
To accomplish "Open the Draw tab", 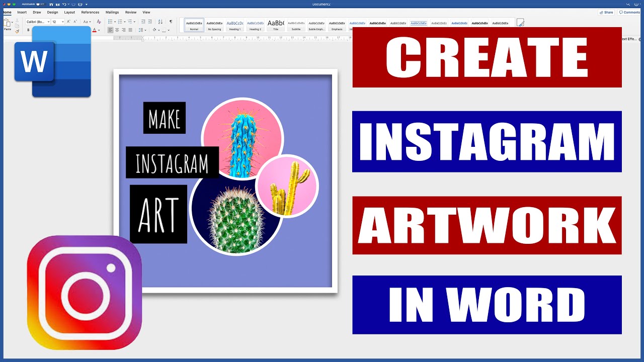I will pos(37,12).
